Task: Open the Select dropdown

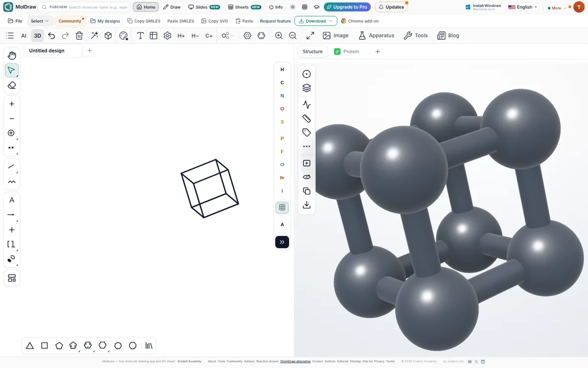Action: (40, 21)
